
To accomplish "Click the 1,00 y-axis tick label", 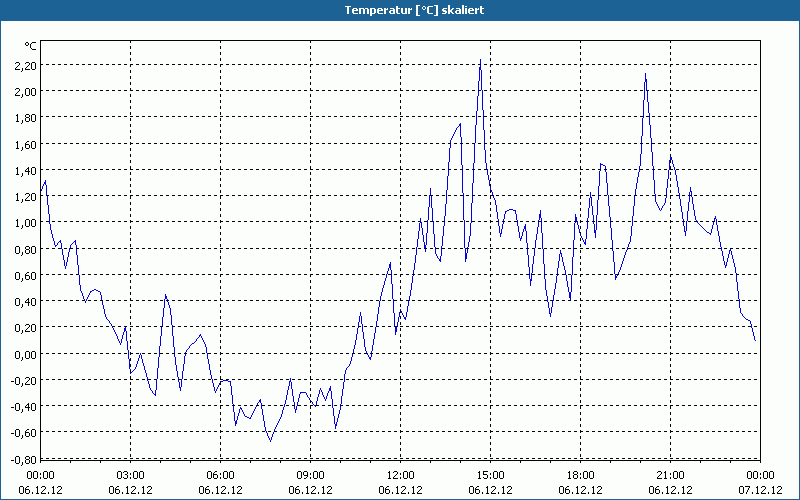I will (27, 223).
